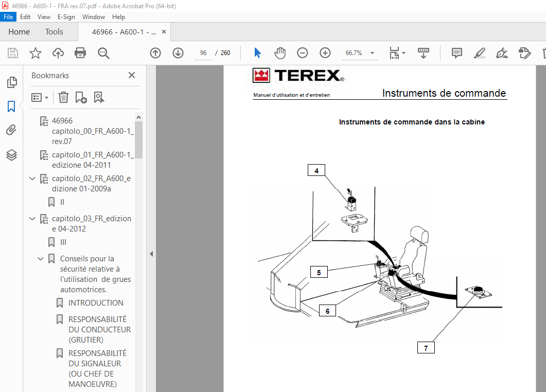The width and height of the screenshot is (546, 392).
Task: Open the View menu
Action: point(44,16)
